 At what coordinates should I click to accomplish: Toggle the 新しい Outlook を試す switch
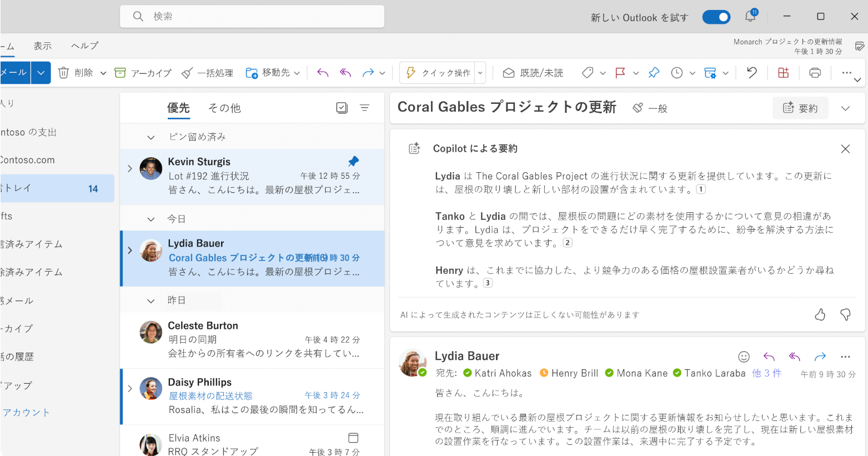pyautogui.click(x=716, y=17)
